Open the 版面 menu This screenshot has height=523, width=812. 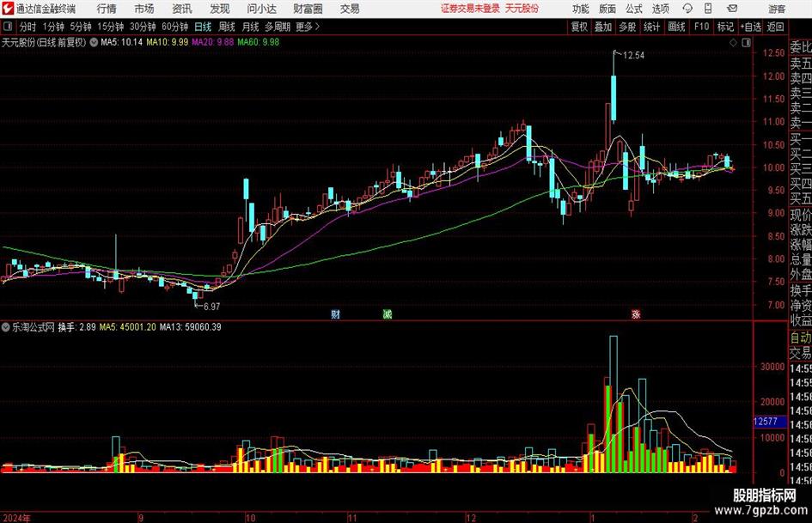click(607, 9)
